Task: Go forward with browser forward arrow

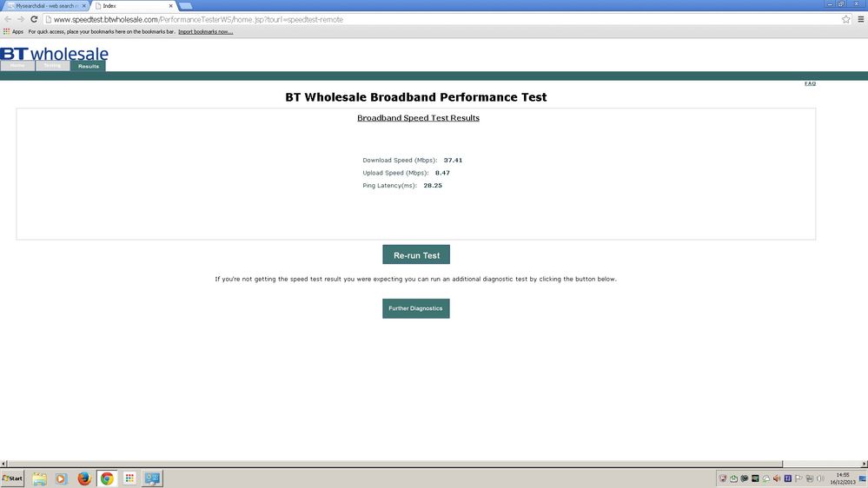Action: pos(21,19)
